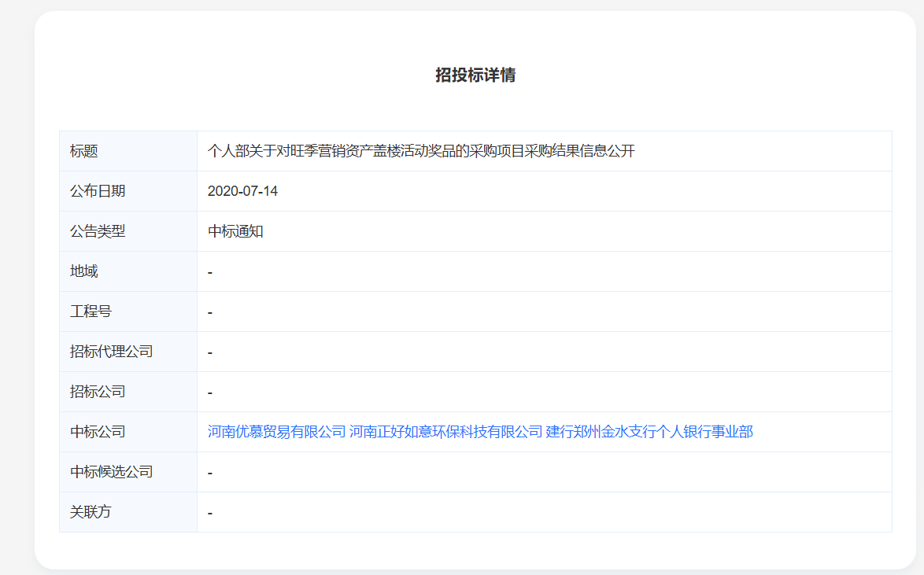Click the dash value in the 工程号 row
This screenshot has width=924, height=575.
pos(210,312)
